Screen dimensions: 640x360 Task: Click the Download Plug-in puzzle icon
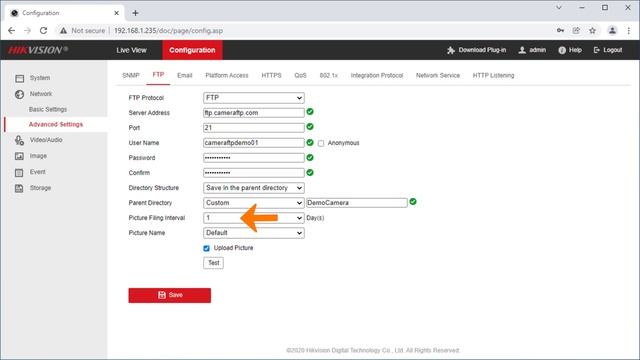[x=451, y=50]
